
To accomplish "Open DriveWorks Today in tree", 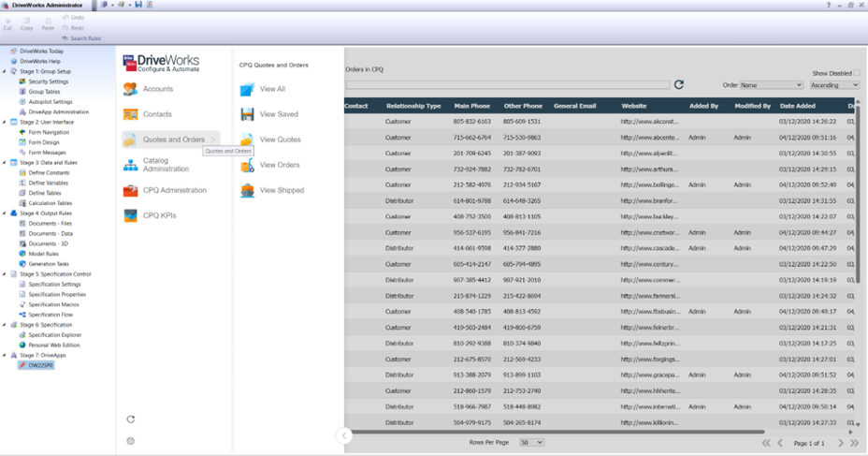I will point(41,51).
